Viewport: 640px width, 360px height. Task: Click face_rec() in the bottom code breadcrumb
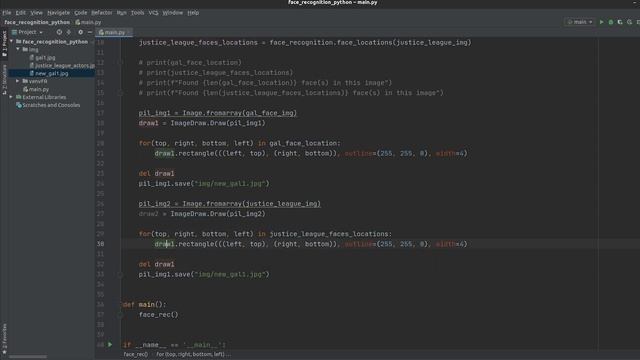pos(136,354)
